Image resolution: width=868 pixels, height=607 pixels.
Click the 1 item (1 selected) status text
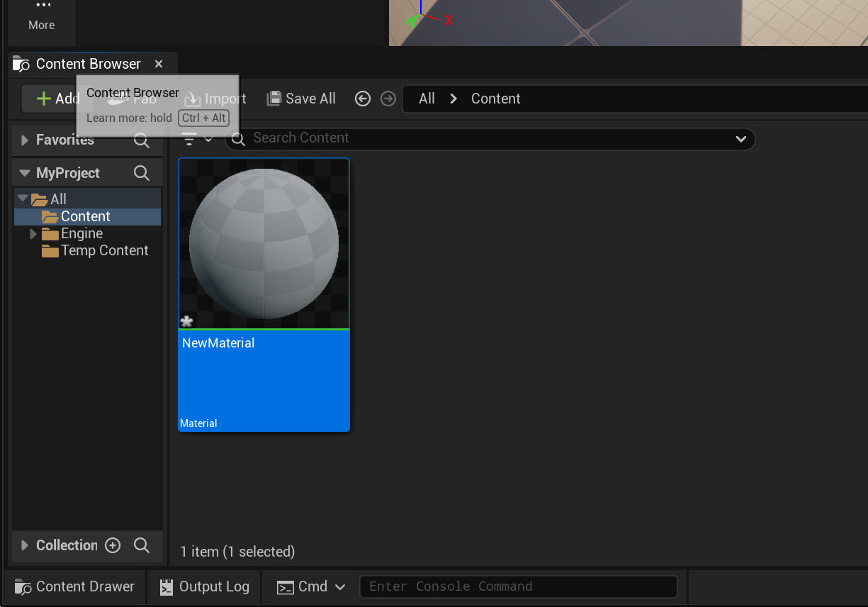tap(237, 552)
